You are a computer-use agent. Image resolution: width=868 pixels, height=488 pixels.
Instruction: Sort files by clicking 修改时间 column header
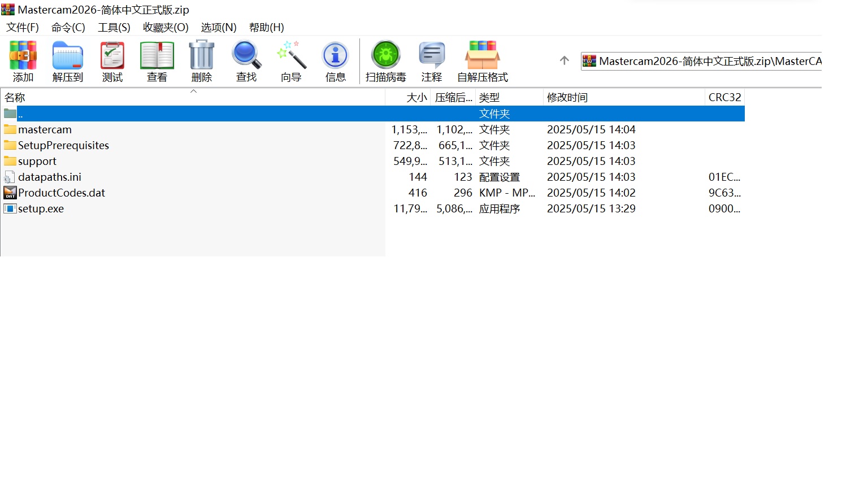(567, 97)
